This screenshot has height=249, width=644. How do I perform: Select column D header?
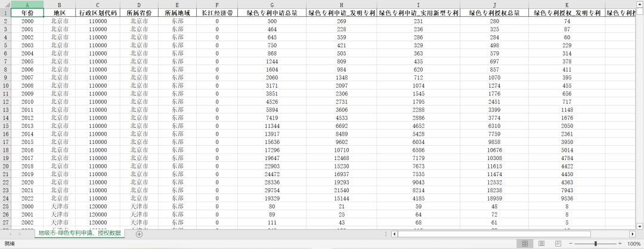139,5
